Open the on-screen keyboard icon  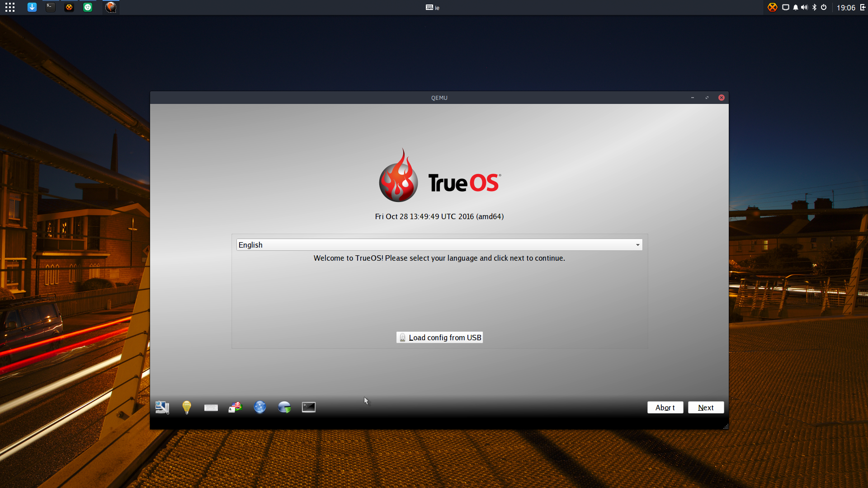pos(211,408)
